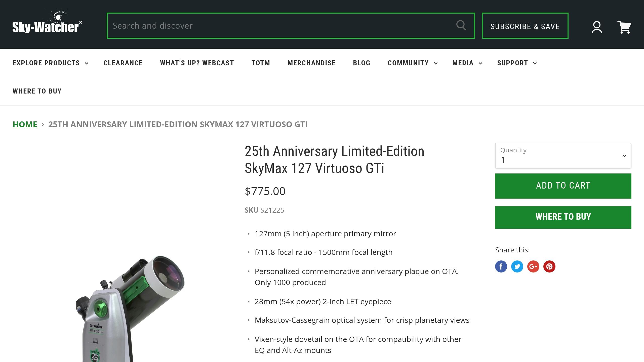
Task: Navigate to the Blog section
Action: click(361, 63)
